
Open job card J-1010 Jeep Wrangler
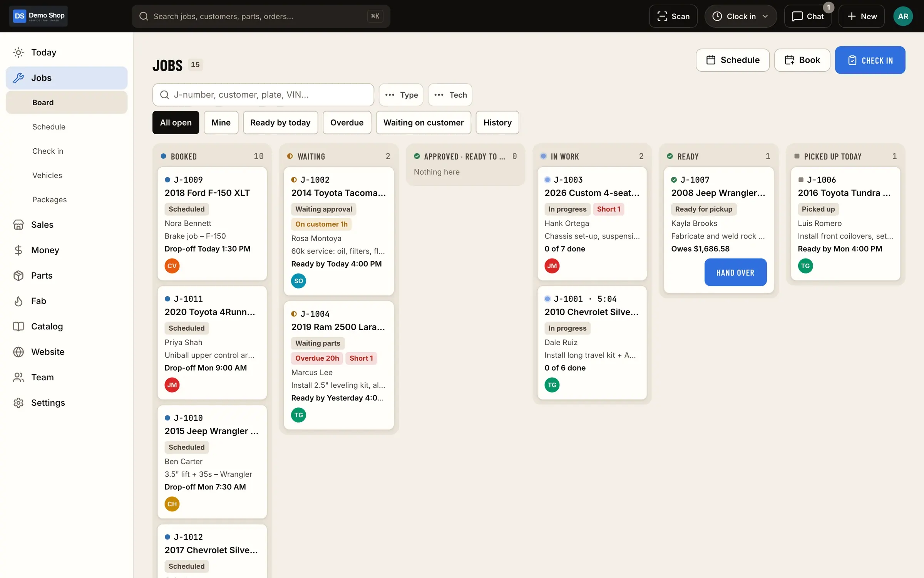click(x=212, y=462)
